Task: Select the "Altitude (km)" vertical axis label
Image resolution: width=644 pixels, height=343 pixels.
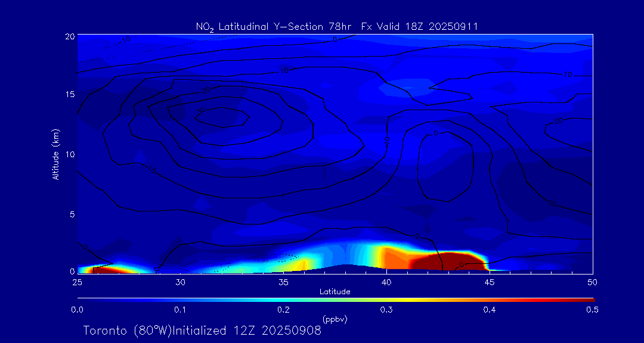Action: [x=56, y=154]
